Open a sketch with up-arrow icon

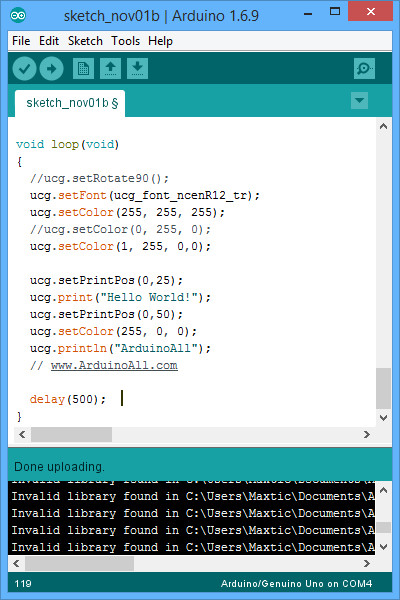[x=111, y=69]
